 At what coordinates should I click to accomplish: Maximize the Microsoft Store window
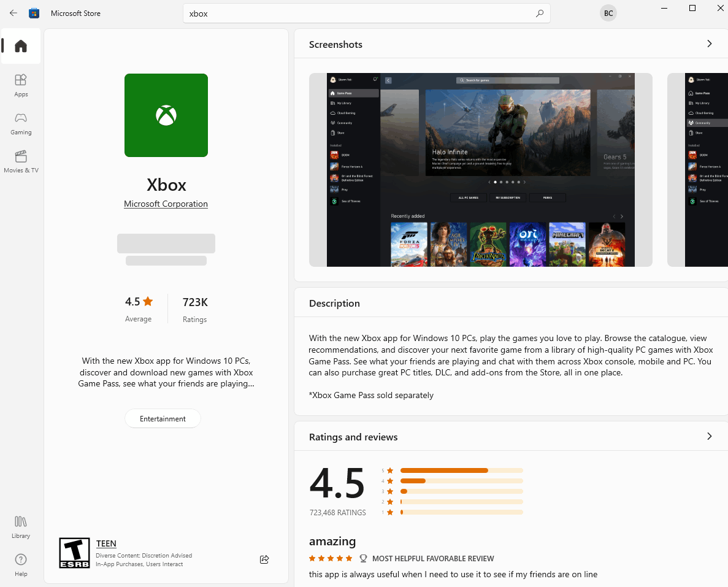pyautogui.click(x=692, y=9)
